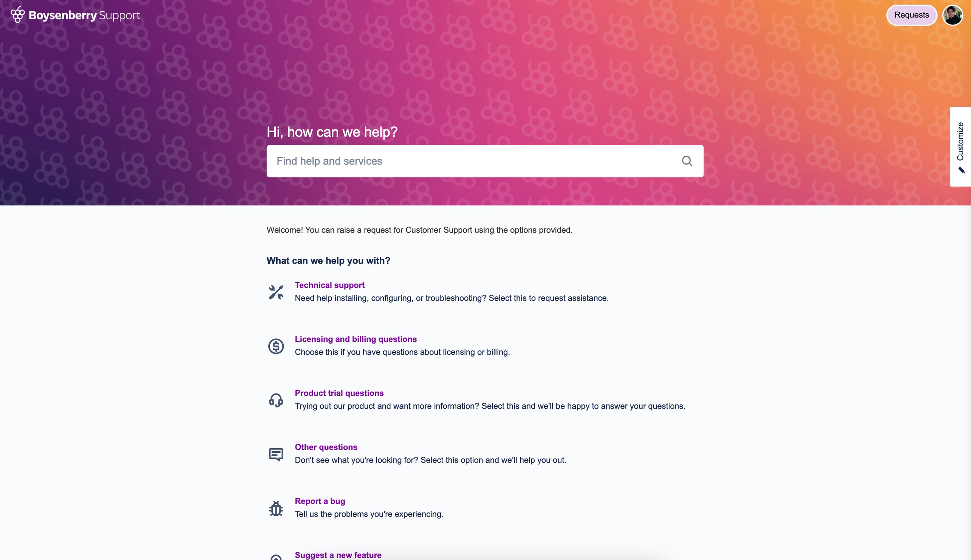971x560 pixels.
Task: Click the Other questions chat bubble icon
Action: [276, 454]
